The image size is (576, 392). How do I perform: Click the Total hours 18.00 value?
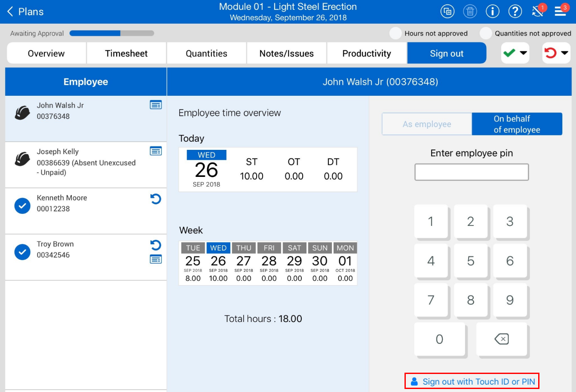[290, 319]
